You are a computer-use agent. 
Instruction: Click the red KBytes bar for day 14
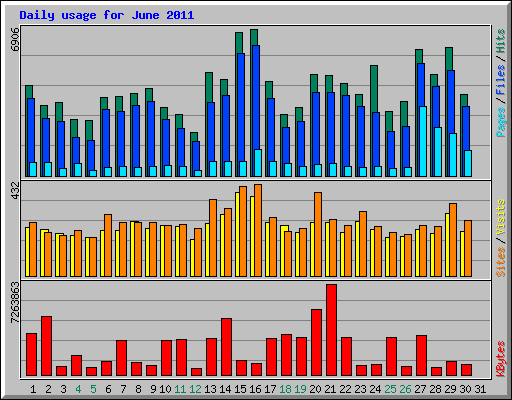226,347
